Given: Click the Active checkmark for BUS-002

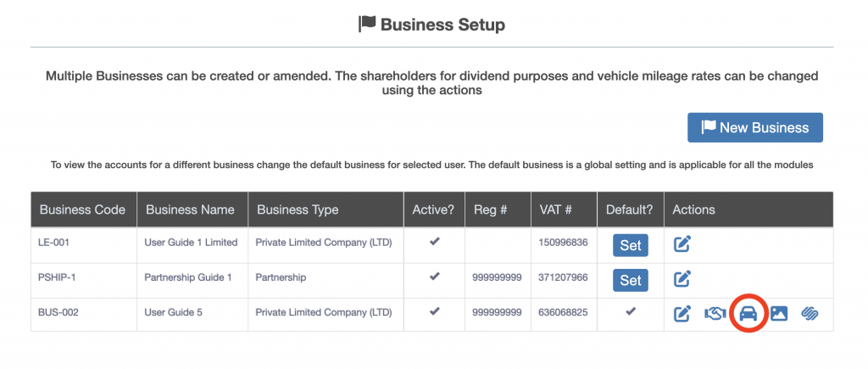Looking at the screenshot, I should 434,311.
